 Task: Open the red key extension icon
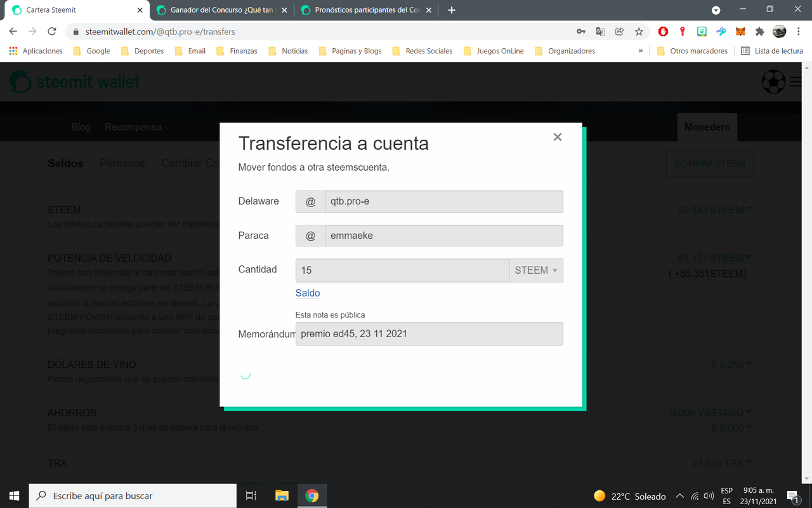pos(683,31)
